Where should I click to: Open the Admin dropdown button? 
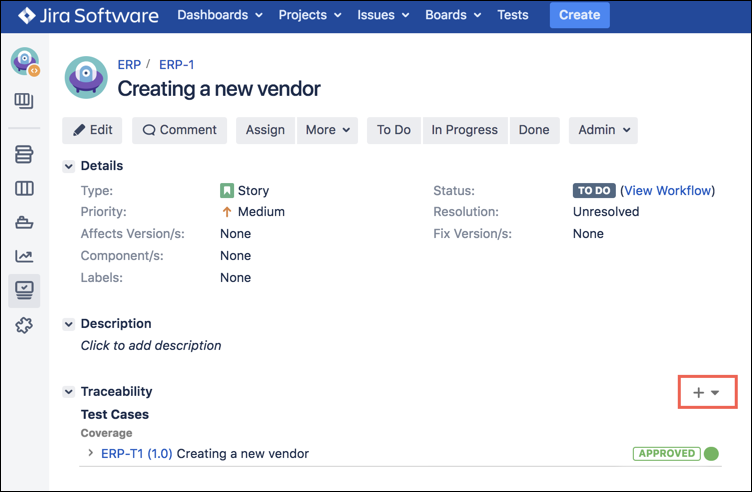pos(603,130)
